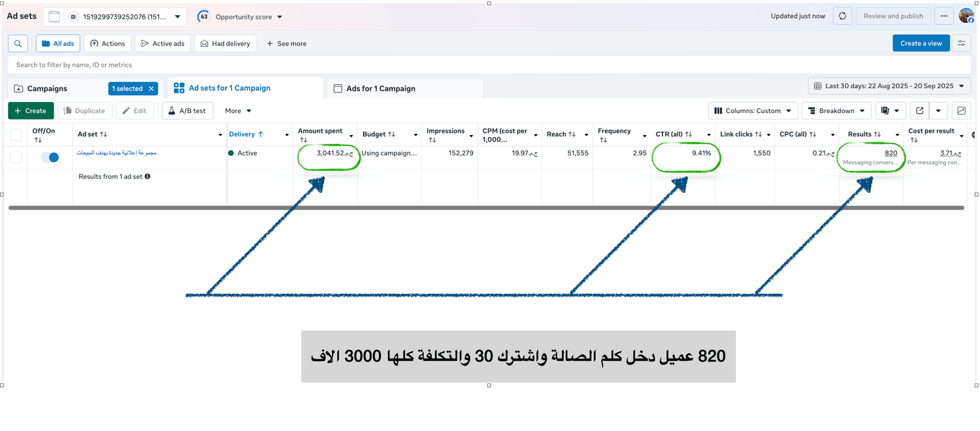Open the reports icon dropdown
This screenshot has height=431, width=980.
[890, 111]
